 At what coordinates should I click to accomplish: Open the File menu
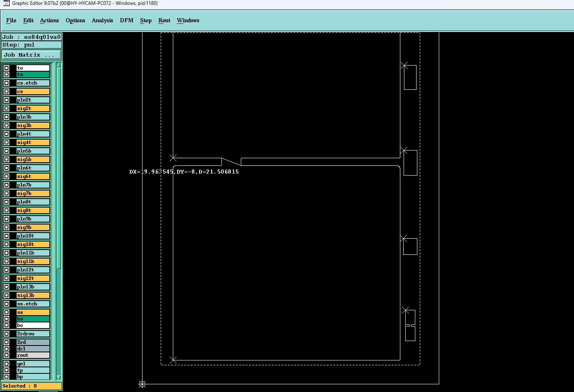point(11,20)
